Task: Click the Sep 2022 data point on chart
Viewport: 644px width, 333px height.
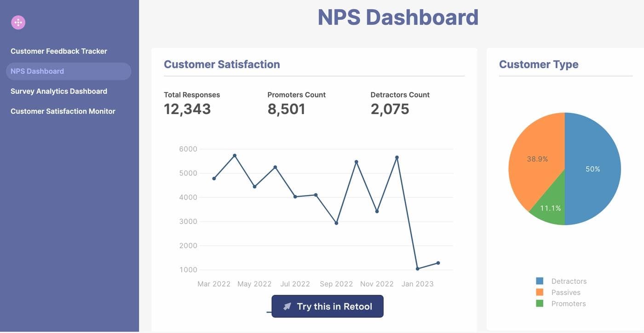Action: (336, 223)
